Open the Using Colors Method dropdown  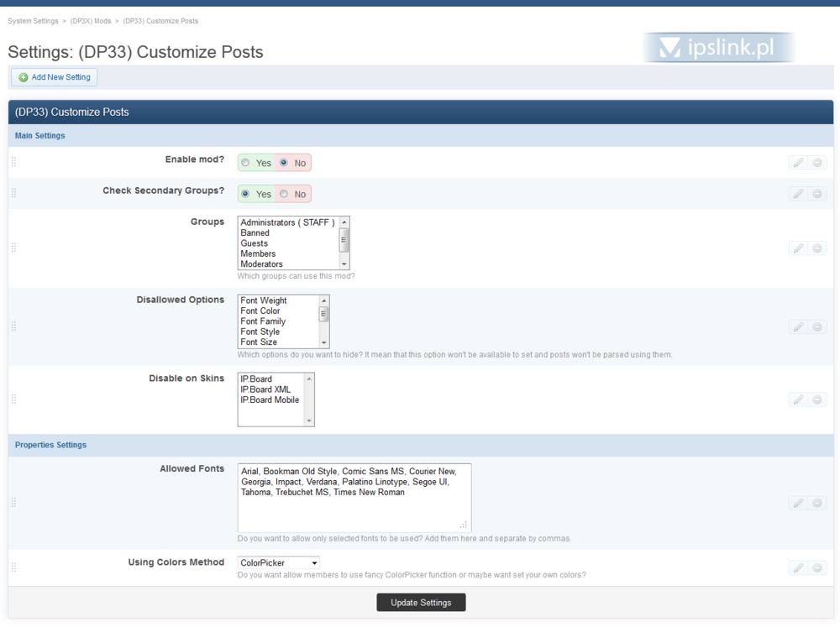(x=279, y=563)
